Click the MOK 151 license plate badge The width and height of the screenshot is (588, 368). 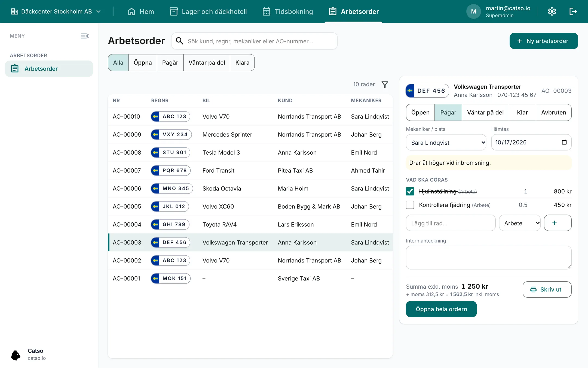tap(171, 279)
